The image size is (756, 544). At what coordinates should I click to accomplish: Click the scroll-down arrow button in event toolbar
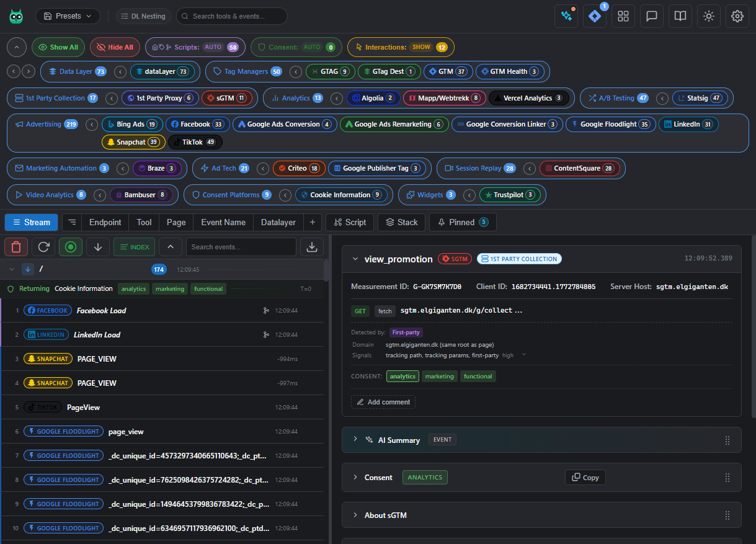[98, 247]
